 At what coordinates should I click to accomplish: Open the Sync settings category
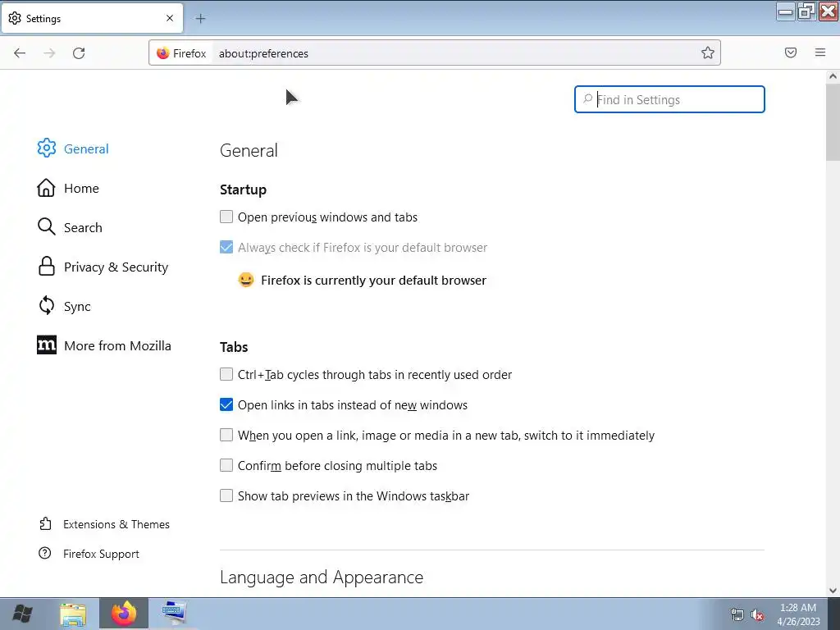tap(64, 307)
